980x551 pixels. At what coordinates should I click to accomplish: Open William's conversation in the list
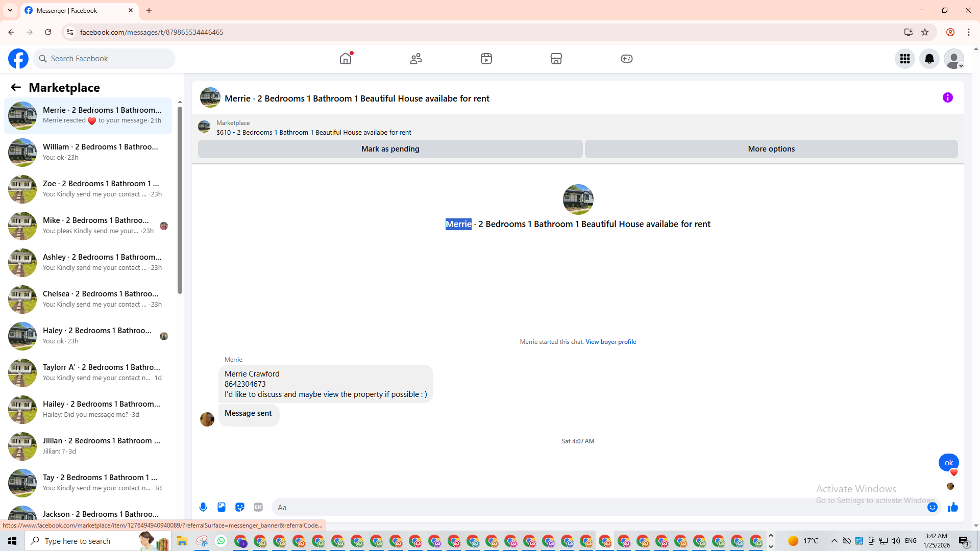(x=88, y=153)
